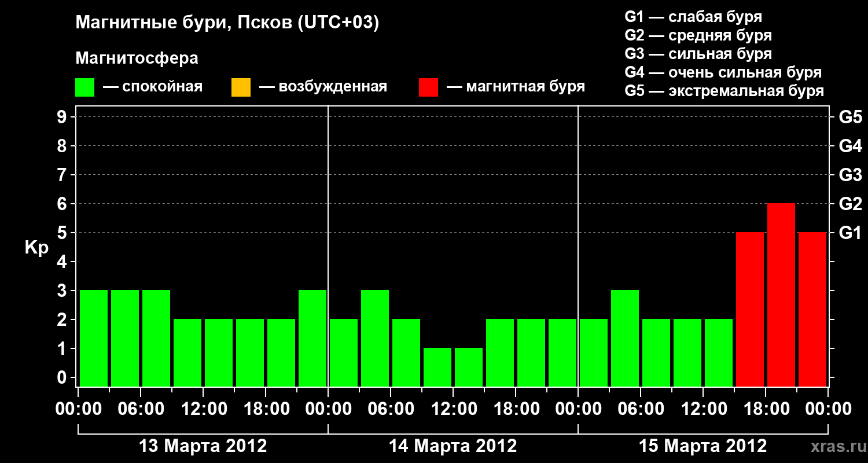Click the first green bar at 00:00 on 13 Марта
This screenshot has width=868, height=463.
point(94,339)
